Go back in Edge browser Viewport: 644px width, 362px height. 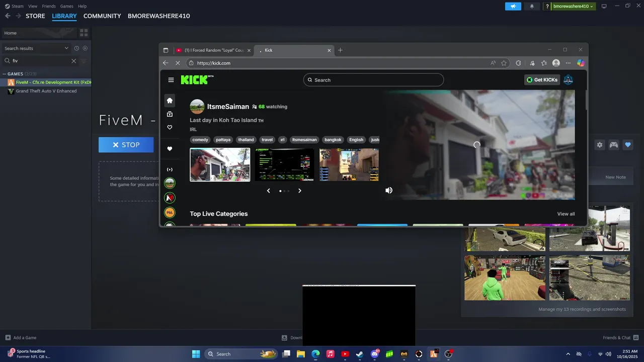166,63
